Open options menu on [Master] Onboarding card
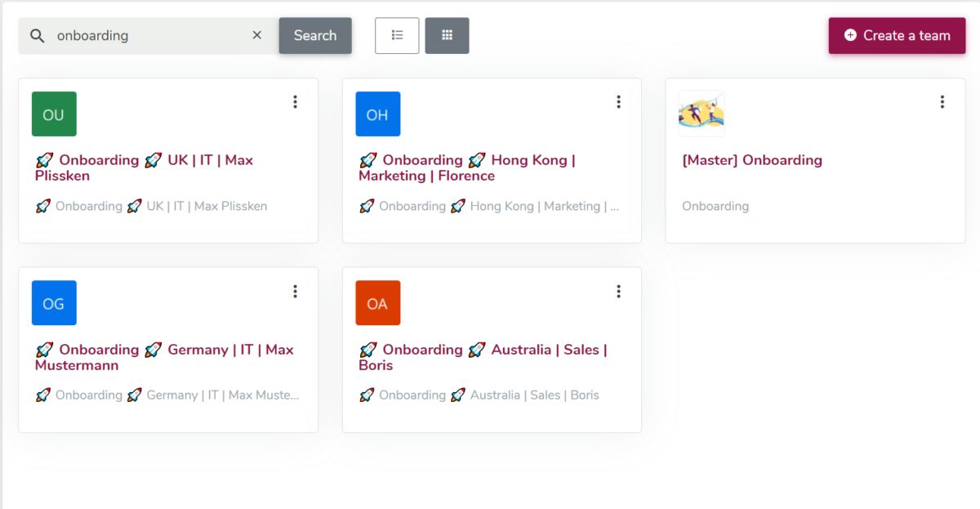980x509 pixels. click(x=942, y=101)
